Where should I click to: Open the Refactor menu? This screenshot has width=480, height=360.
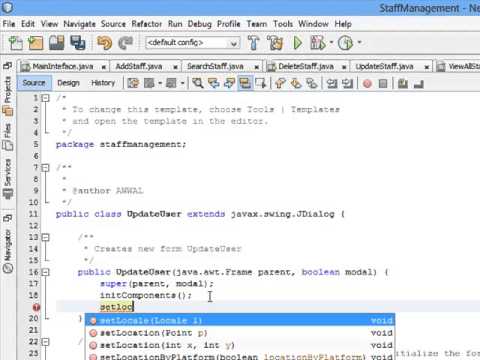147,24
